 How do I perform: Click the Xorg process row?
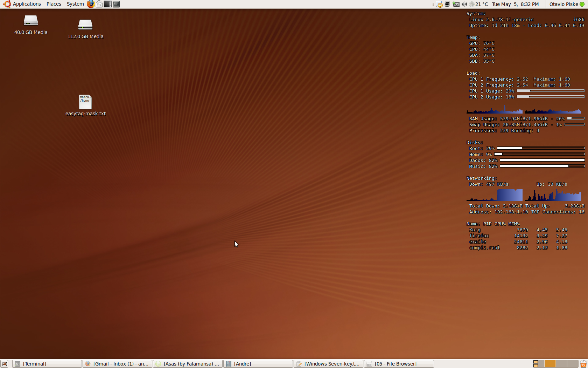tap(518, 230)
